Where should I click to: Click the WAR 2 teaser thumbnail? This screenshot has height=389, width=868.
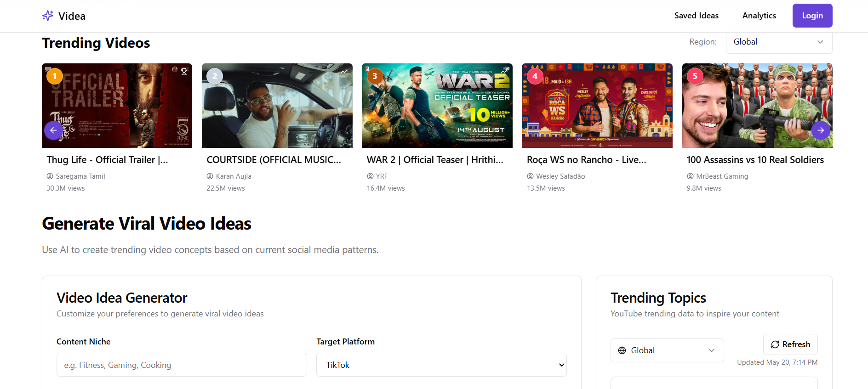coord(437,106)
